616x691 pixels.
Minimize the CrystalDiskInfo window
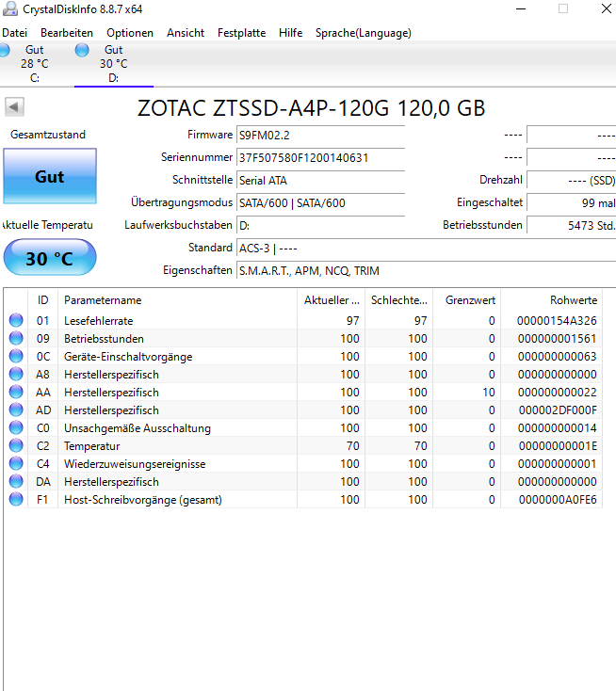521,8
